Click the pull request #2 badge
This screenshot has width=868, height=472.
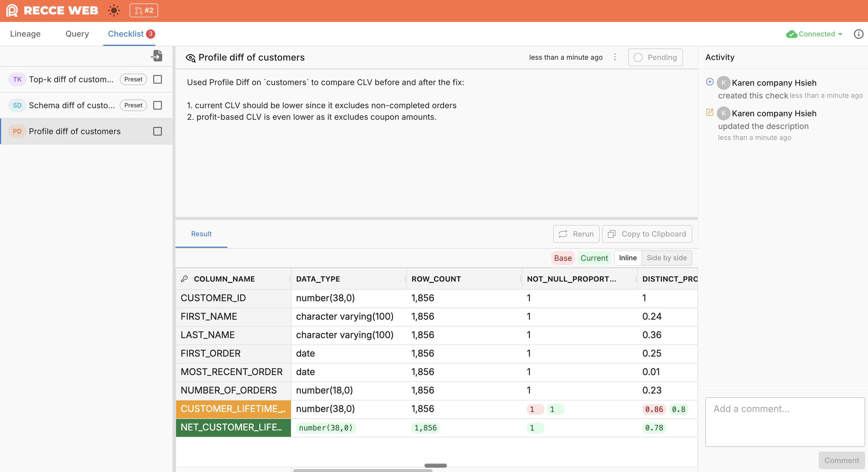pos(143,10)
